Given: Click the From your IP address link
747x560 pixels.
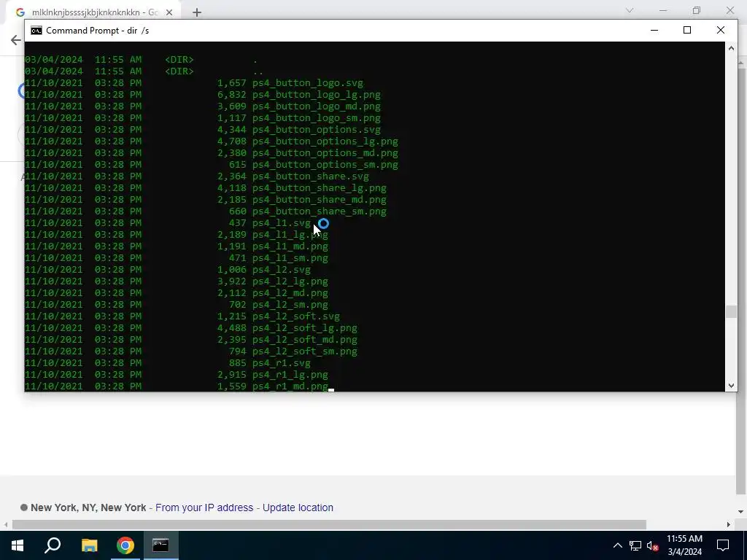Looking at the screenshot, I should 204,507.
